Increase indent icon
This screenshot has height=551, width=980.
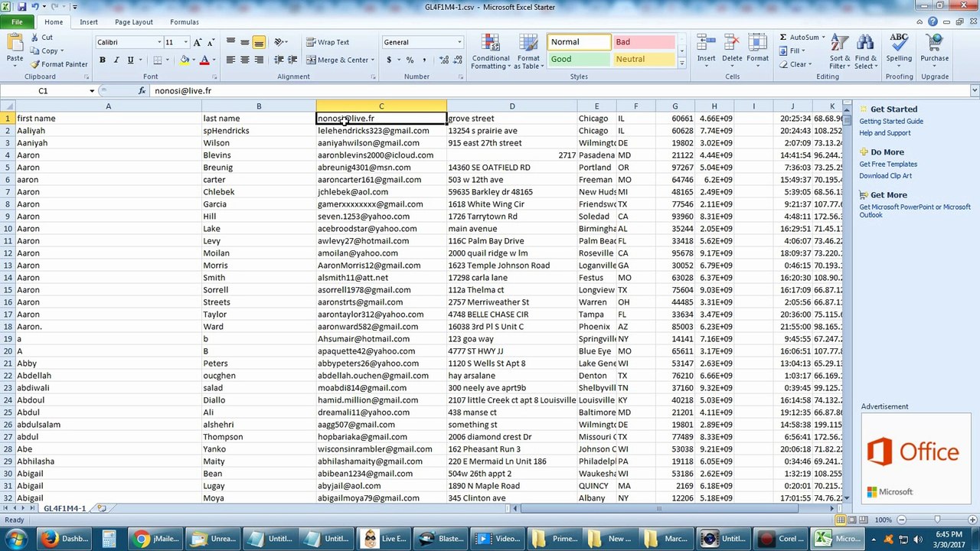[x=293, y=60]
